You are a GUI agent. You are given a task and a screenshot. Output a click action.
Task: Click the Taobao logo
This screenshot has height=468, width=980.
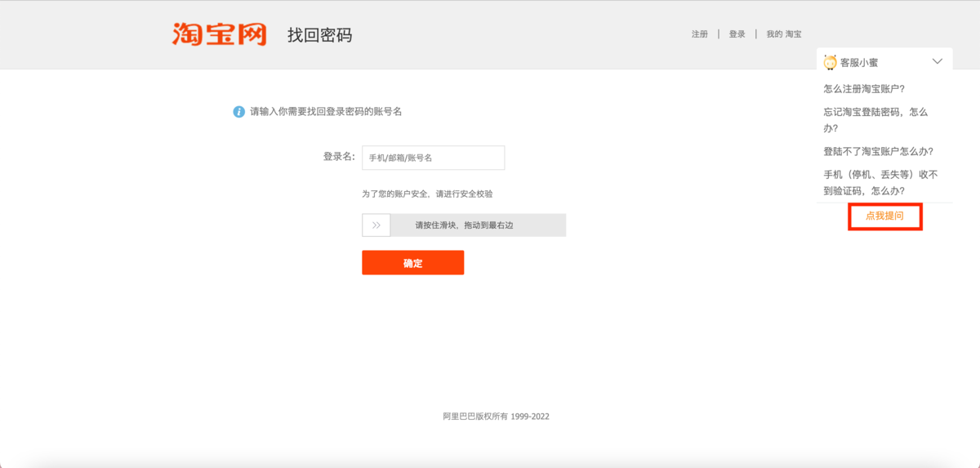(219, 33)
